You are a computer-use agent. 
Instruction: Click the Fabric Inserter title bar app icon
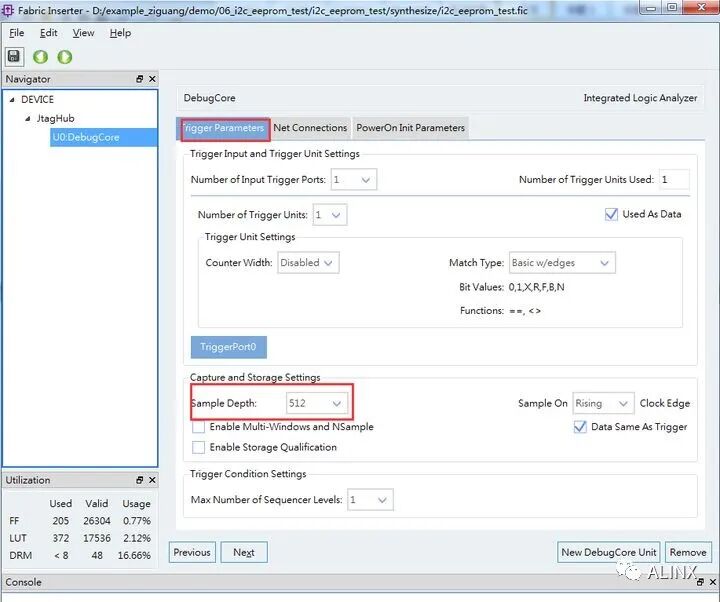[x=8, y=10]
